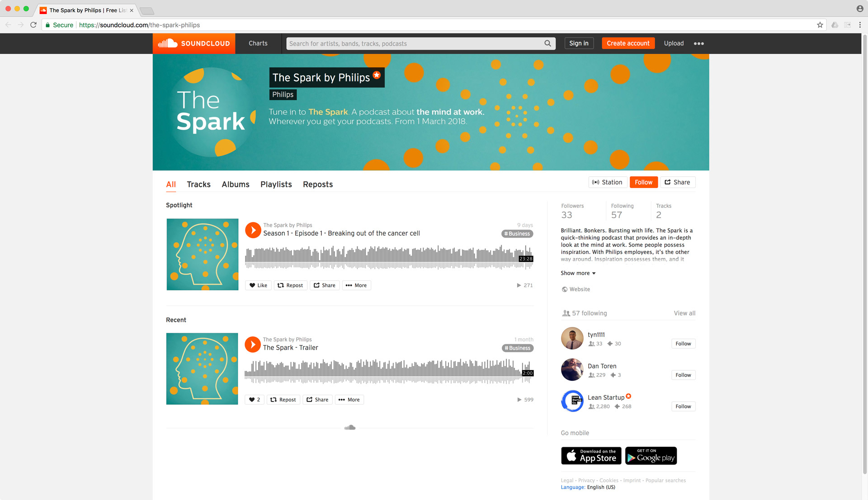Click the browser reload icon
This screenshot has width=868, height=500.
pyautogui.click(x=33, y=25)
